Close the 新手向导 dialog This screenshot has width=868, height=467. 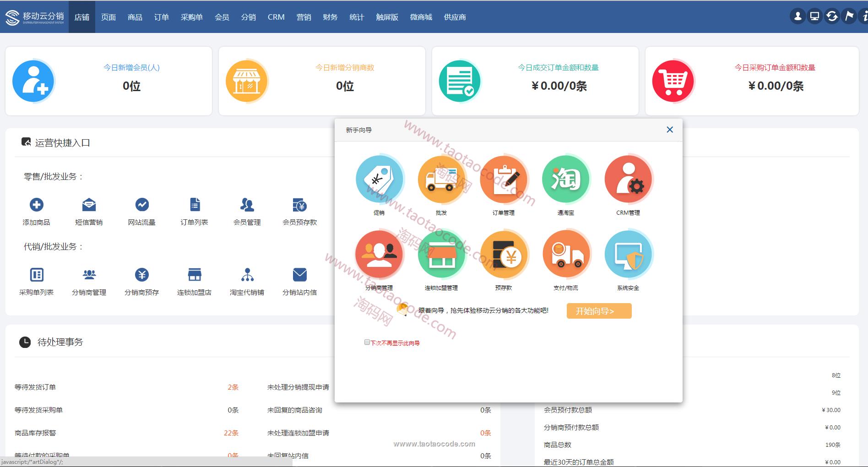[x=670, y=130]
